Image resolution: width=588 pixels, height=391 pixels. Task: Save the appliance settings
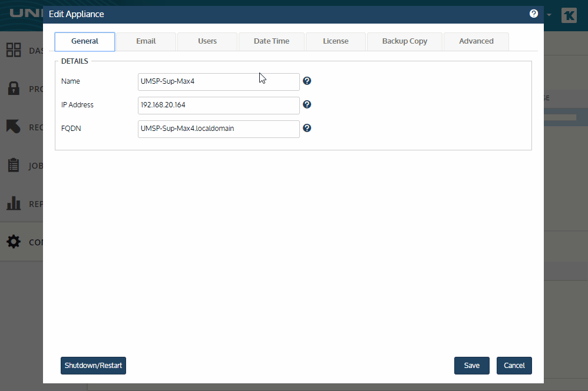click(472, 366)
